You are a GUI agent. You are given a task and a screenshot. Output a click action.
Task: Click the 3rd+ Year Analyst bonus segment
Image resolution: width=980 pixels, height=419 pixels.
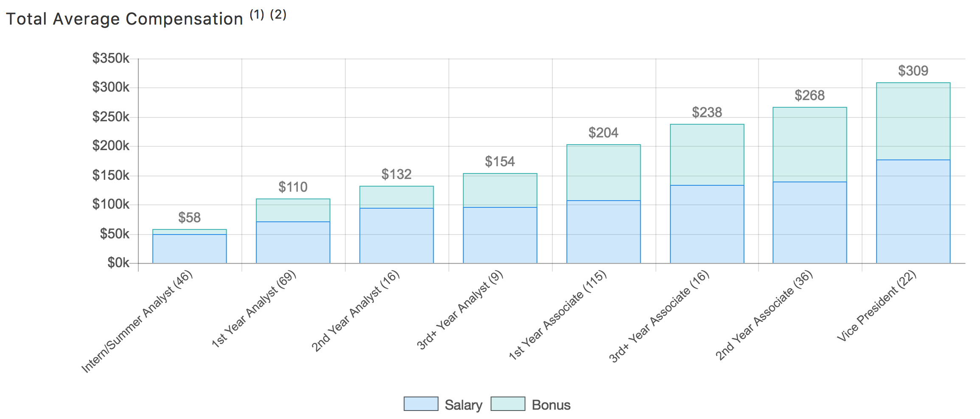[500, 190]
